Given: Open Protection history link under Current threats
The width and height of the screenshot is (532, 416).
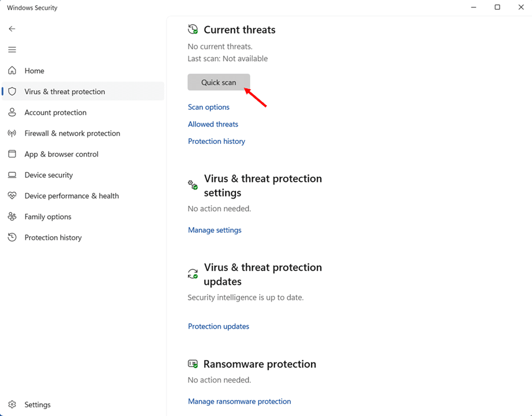Looking at the screenshot, I should coord(216,142).
